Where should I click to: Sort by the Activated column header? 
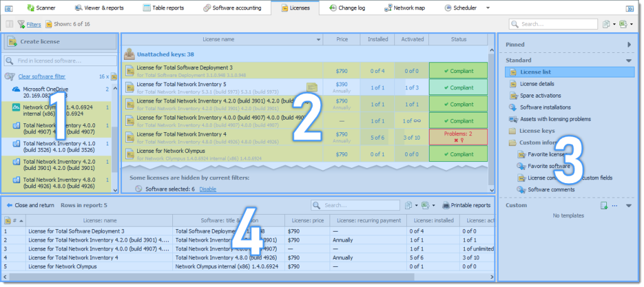click(x=412, y=40)
